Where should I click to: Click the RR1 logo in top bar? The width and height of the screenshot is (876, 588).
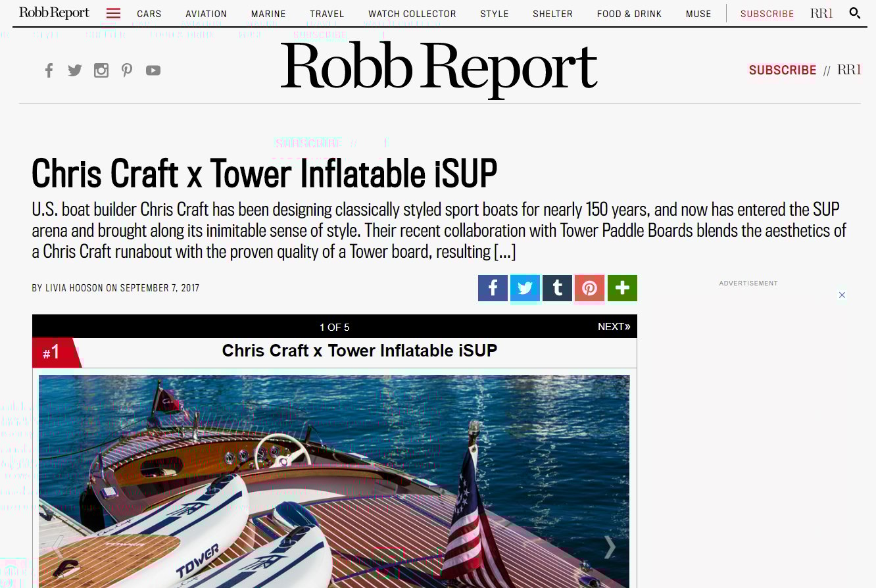tap(822, 13)
